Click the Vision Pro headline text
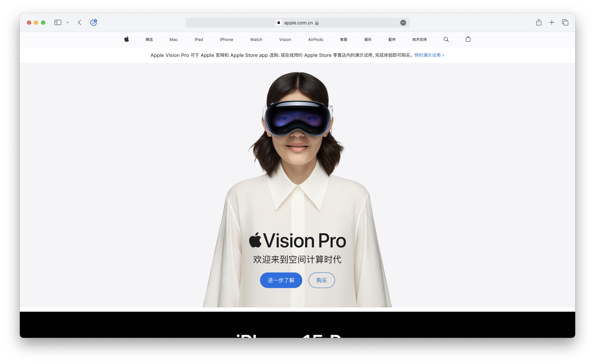This screenshot has height=364, width=595. click(x=297, y=240)
